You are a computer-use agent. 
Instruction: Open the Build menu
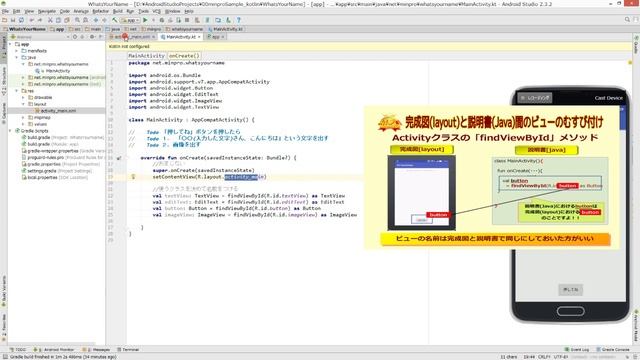(x=118, y=11)
